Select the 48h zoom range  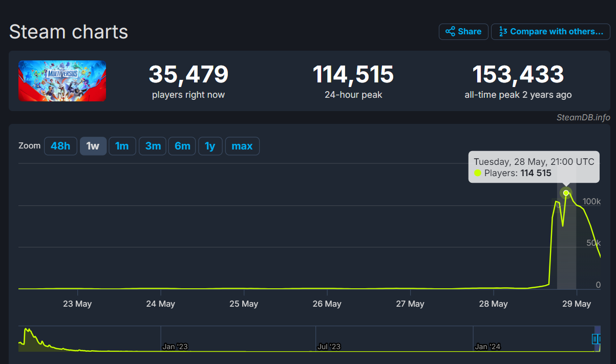[60, 146]
